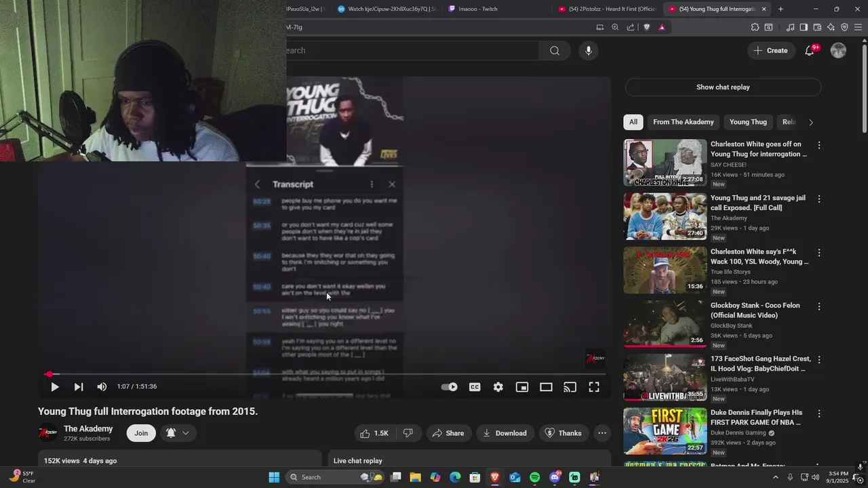This screenshot has width=868, height=488.
Task: Open the browser hamburger menu
Action: click(x=859, y=27)
